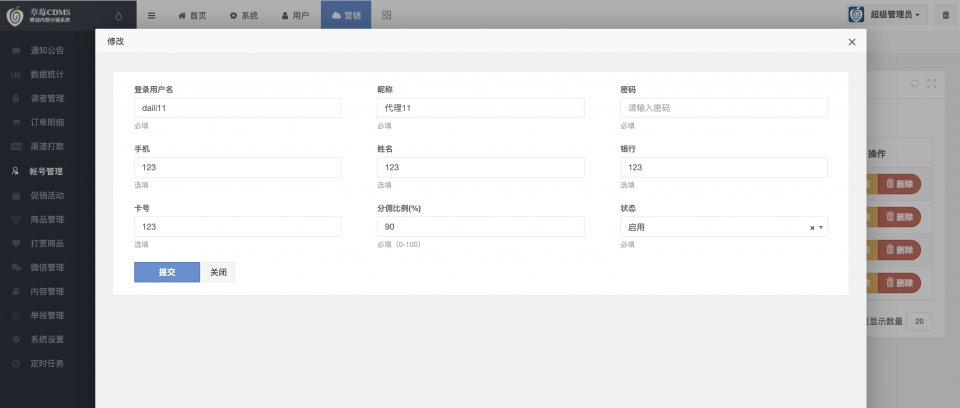Clear the 状态 selection with the × mark
The height and width of the screenshot is (408, 960).
[x=812, y=227]
